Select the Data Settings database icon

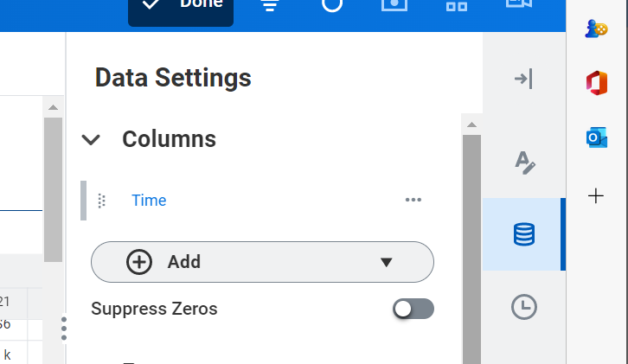(x=524, y=234)
